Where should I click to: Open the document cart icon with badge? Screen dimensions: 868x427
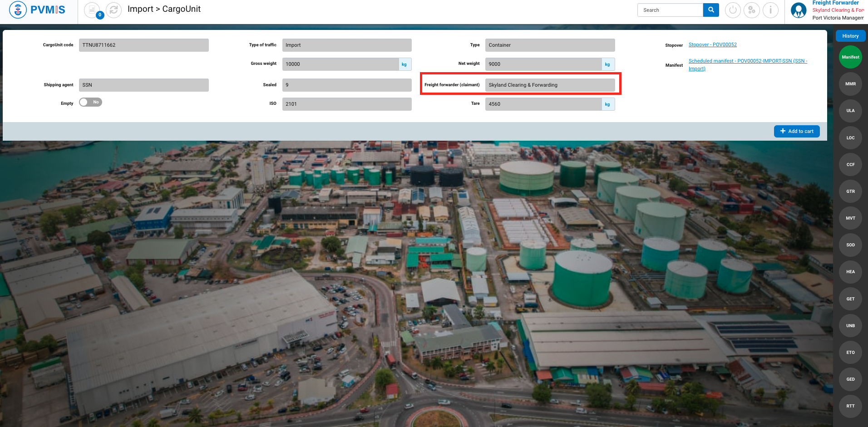pyautogui.click(x=92, y=10)
